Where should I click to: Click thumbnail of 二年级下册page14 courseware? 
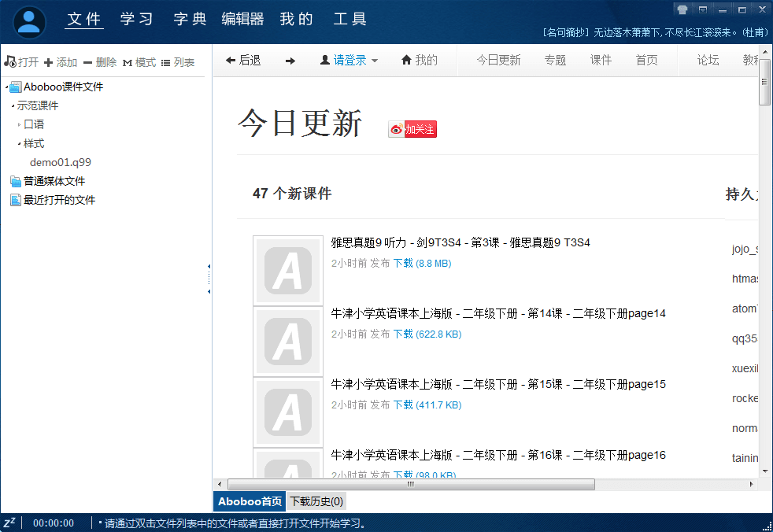288,342
